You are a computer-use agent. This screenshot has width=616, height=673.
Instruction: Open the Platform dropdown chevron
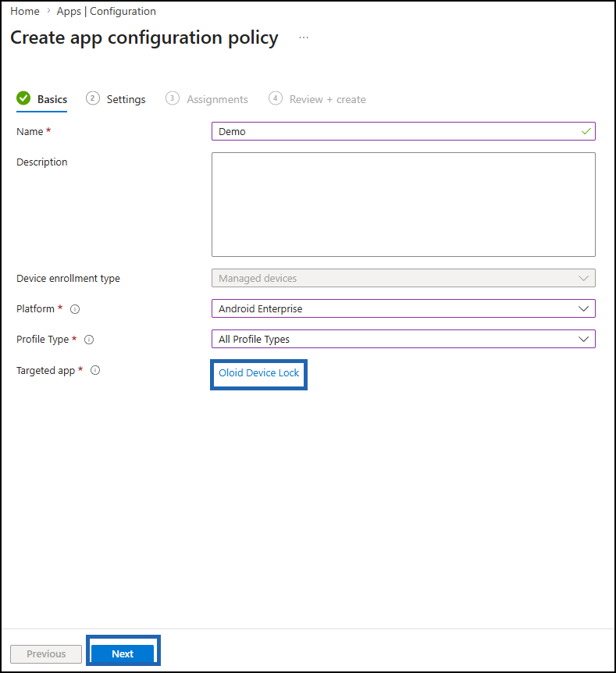pos(583,308)
